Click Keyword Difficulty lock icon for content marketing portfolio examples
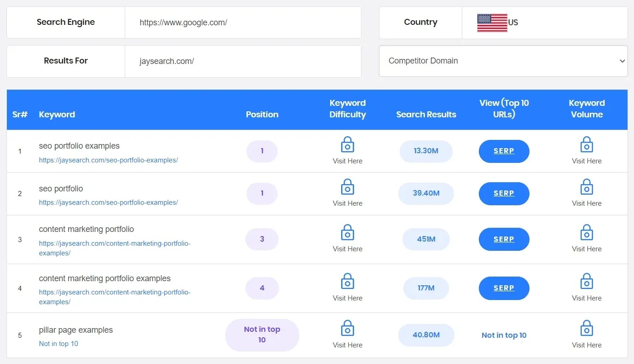This screenshot has width=634, height=364. [348, 282]
